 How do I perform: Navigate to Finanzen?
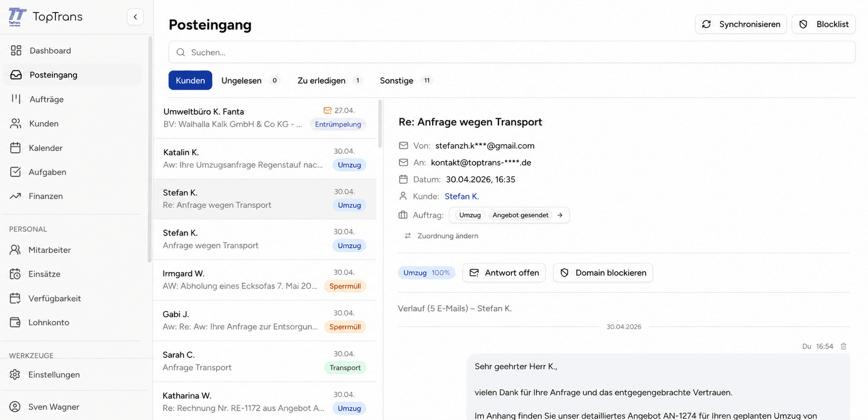click(x=72, y=196)
